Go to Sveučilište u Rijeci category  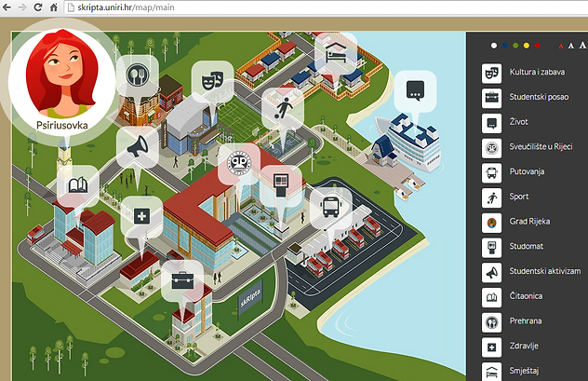click(x=541, y=147)
